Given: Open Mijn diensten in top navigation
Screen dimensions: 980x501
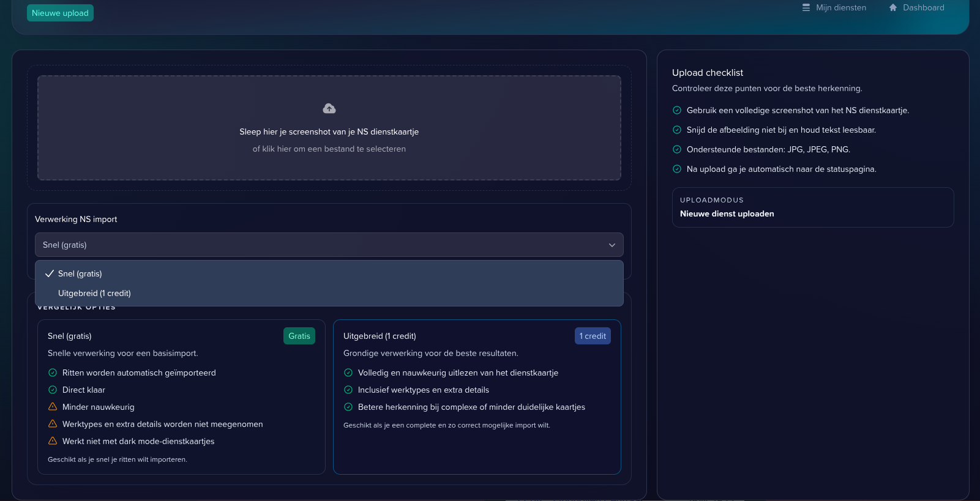Looking at the screenshot, I should click(834, 7).
